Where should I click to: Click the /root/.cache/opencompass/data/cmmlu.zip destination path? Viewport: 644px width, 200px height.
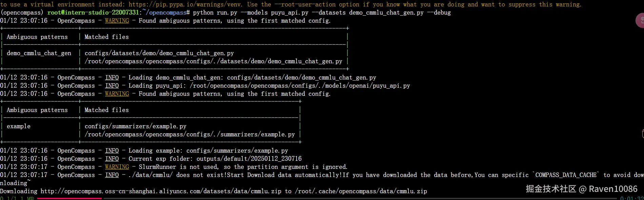361,191
